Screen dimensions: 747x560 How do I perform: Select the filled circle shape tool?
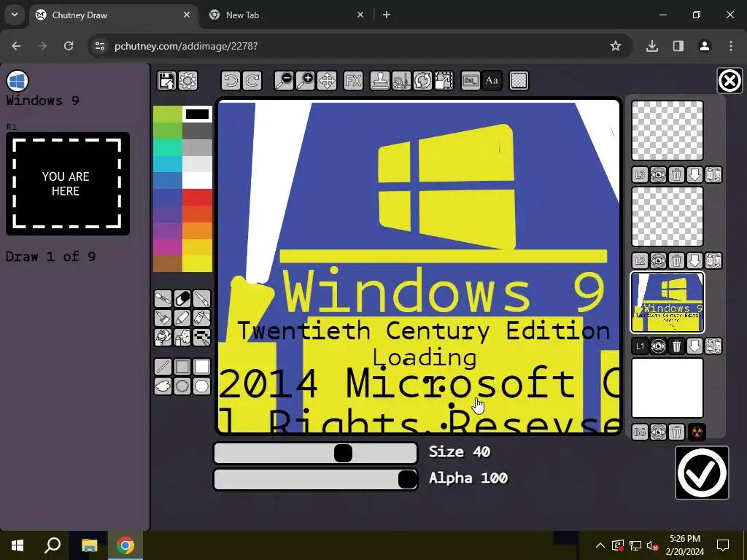click(x=202, y=386)
